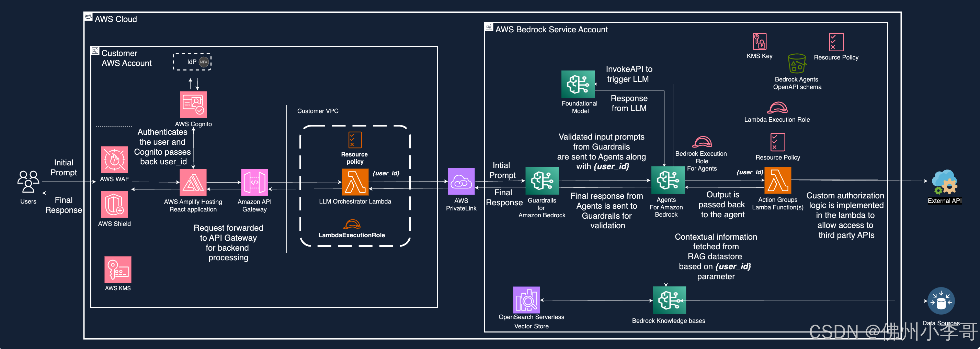Image resolution: width=980 pixels, height=349 pixels.
Task: Click the Users icon
Action: (28, 181)
